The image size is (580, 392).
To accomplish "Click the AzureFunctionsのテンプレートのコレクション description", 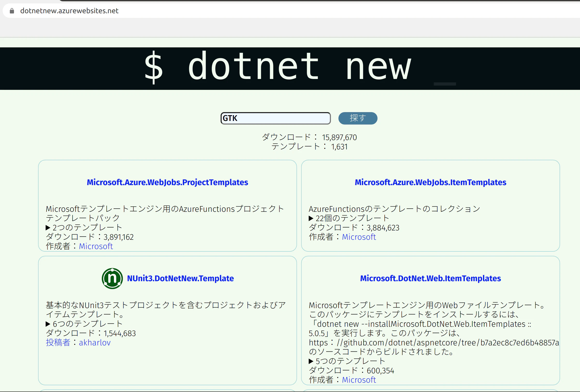I will [394, 209].
